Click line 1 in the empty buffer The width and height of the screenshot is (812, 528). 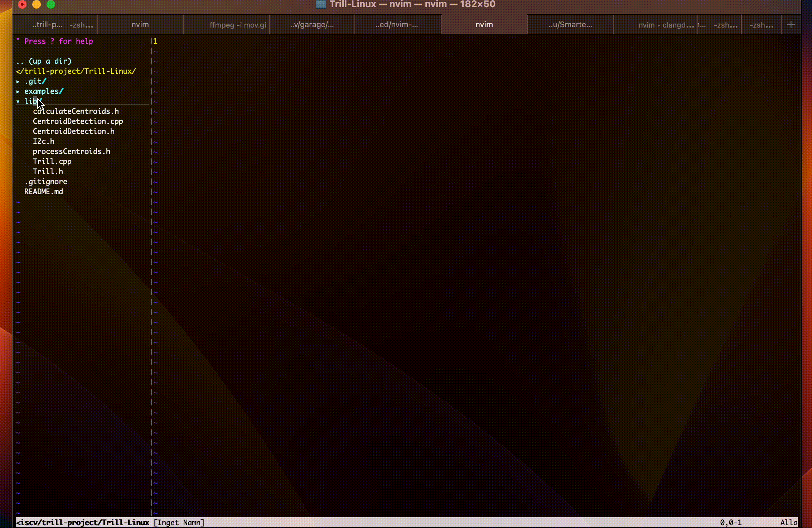click(x=155, y=41)
